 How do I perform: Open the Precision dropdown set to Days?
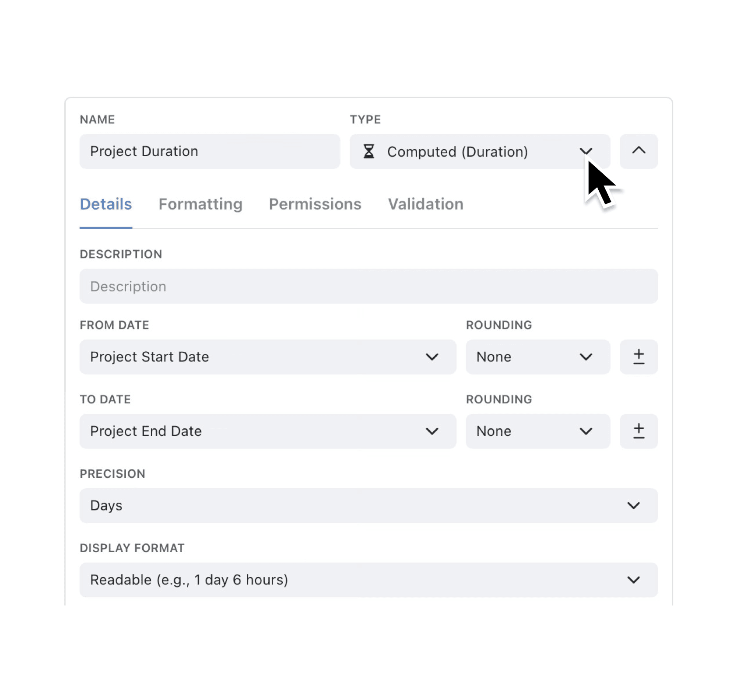point(633,506)
